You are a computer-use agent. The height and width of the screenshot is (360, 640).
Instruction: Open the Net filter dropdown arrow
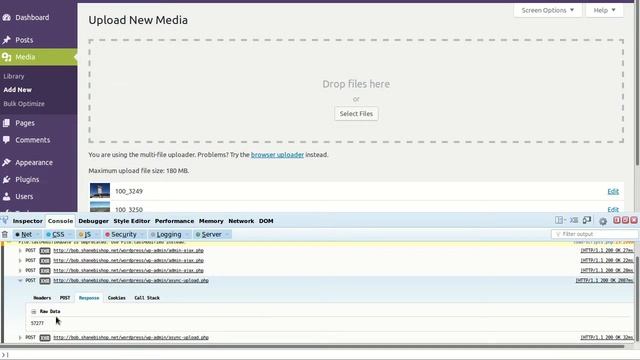point(37,234)
